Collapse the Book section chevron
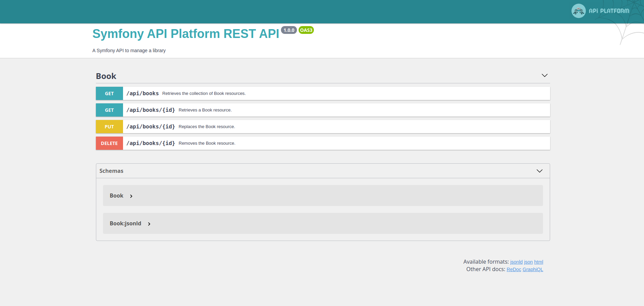644x306 pixels. point(544,76)
